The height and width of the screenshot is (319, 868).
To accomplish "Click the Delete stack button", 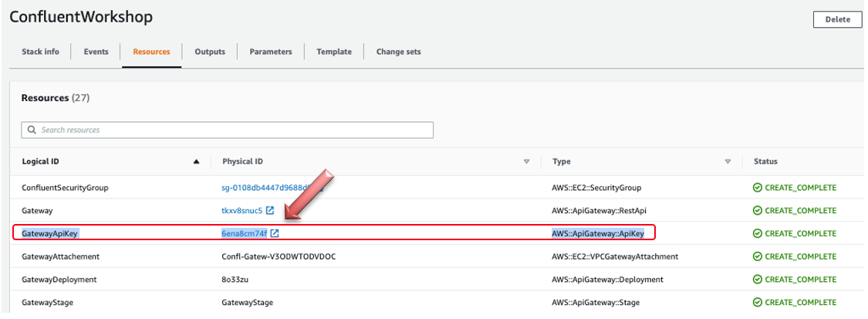I will 838,19.
